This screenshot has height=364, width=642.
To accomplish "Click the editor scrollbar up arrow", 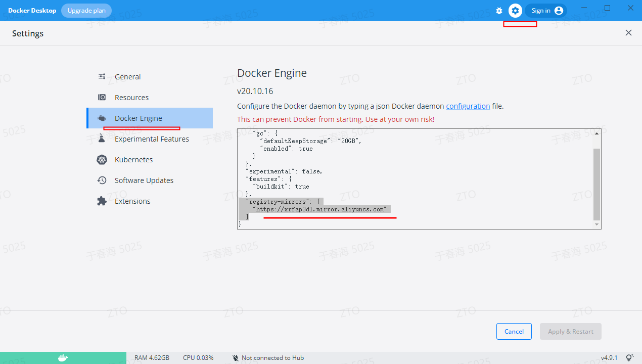I will coord(597,133).
